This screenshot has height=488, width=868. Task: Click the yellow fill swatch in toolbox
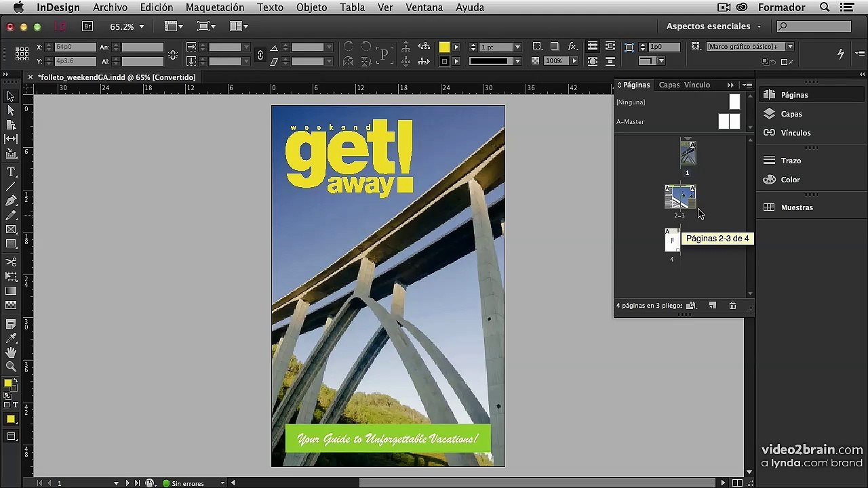pyautogui.click(x=8, y=383)
